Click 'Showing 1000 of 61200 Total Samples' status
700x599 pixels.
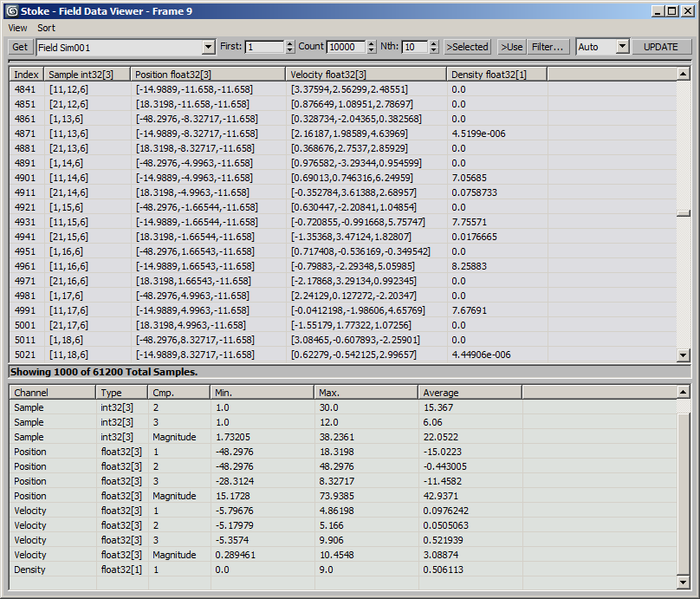(x=104, y=372)
